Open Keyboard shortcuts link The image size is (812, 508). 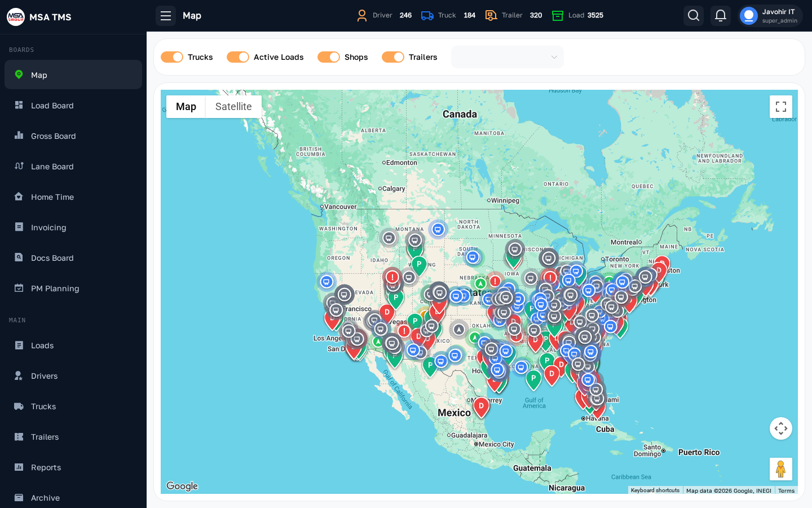(x=655, y=491)
